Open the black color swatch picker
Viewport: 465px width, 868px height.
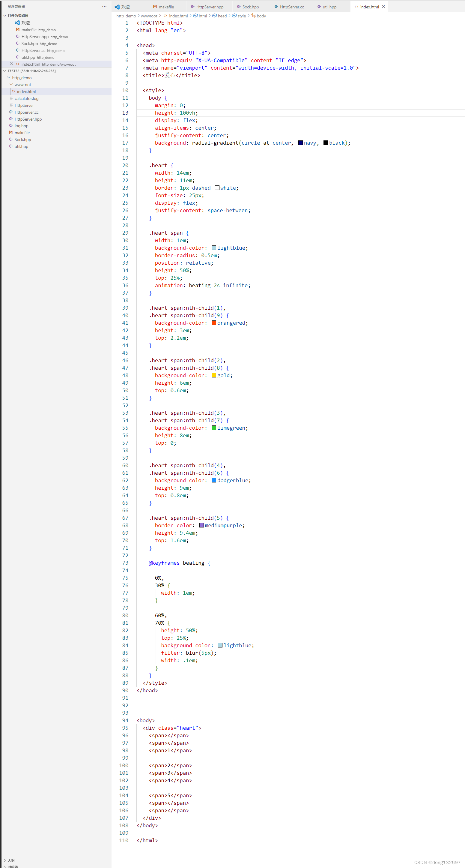tap(326, 143)
